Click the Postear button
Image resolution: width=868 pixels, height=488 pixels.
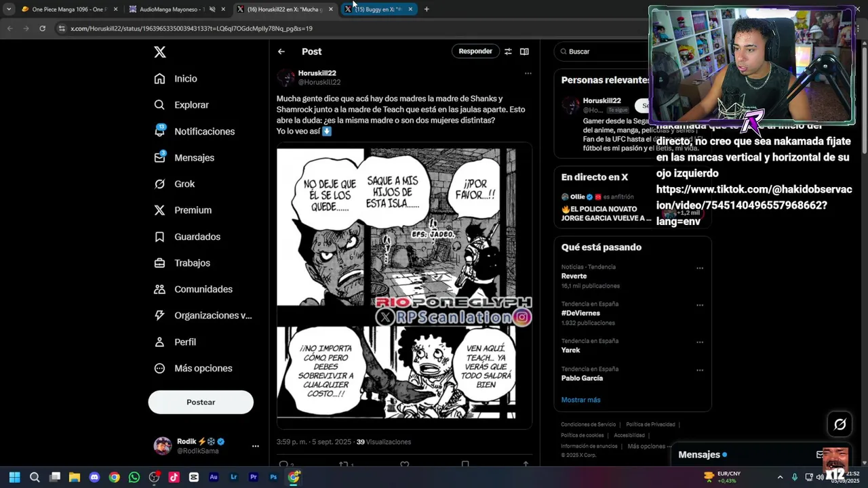[x=201, y=402]
